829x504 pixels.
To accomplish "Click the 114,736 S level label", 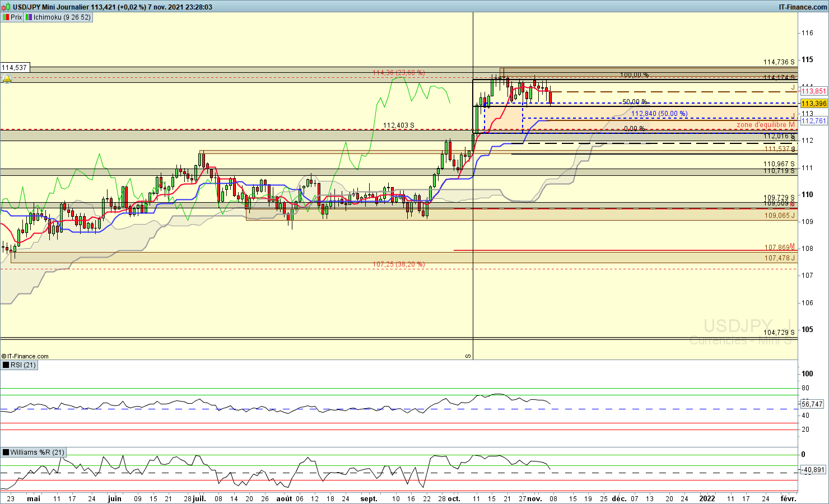I will pyautogui.click(x=779, y=62).
